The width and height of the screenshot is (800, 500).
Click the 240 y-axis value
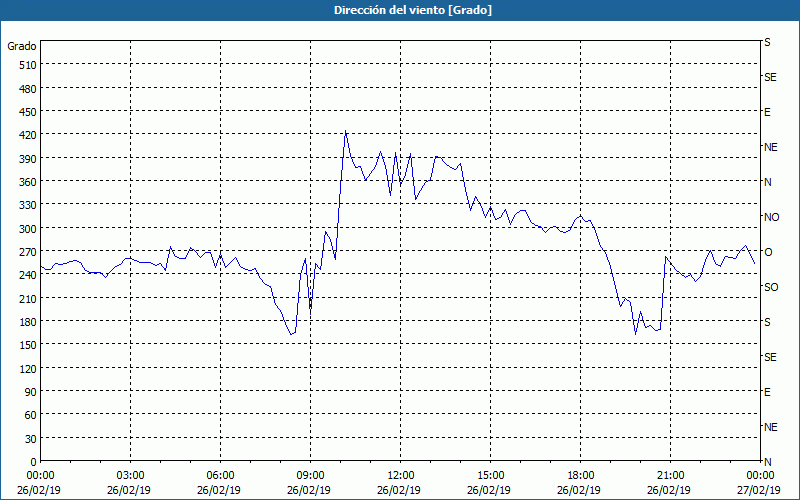point(29,275)
